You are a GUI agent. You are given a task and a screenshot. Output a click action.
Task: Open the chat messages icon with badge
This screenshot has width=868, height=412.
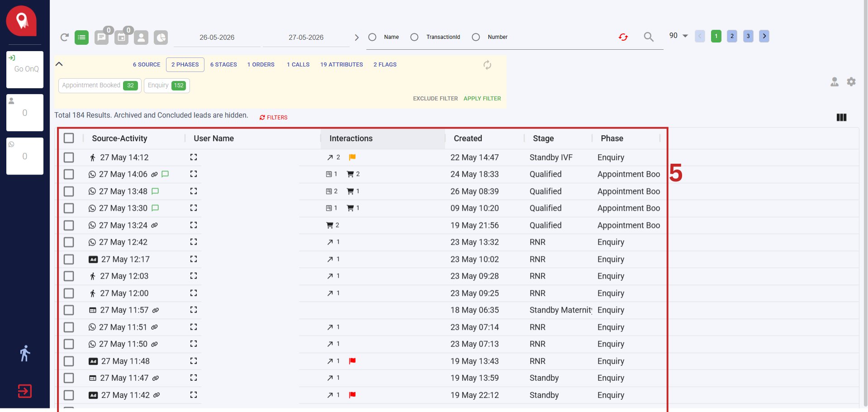click(x=102, y=37)
